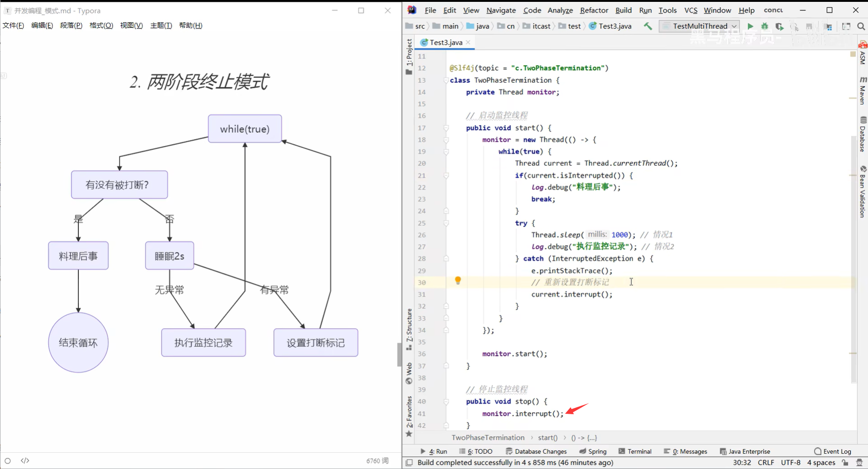The height and width of the screenshot is (469, 868).
Task: Click start() in the editor breadcrumb
Action: pyautogui.click(x=547, y=438)
